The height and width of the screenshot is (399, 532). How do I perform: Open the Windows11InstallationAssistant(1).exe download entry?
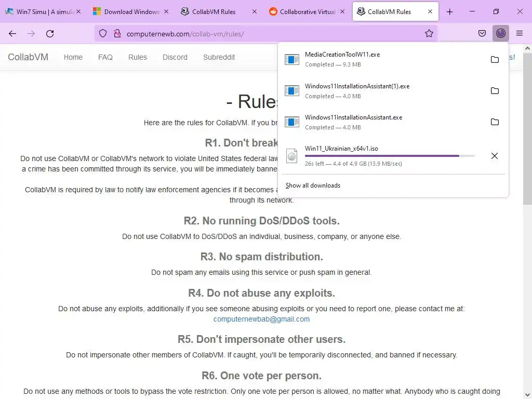(x=393, y=90)
